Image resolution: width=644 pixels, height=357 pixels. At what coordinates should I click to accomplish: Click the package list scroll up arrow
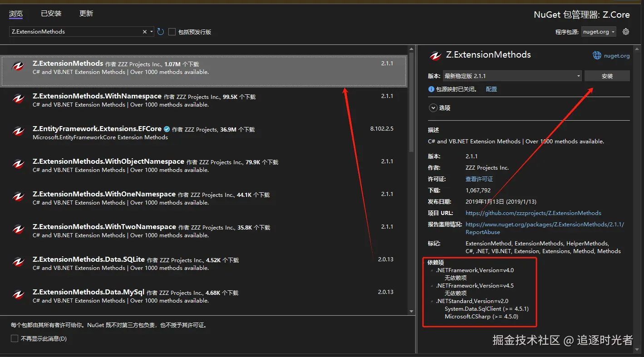[411, 48]
